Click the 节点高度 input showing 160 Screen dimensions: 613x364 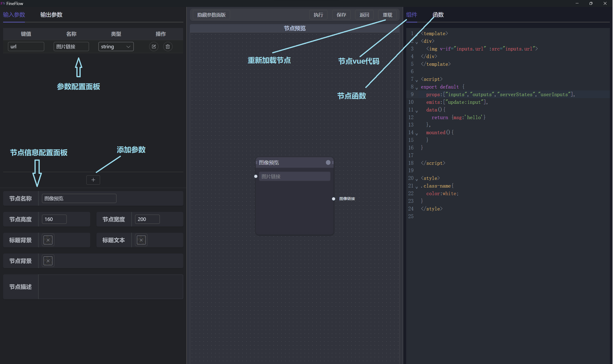pyautogui.click(x=54, y=219)
